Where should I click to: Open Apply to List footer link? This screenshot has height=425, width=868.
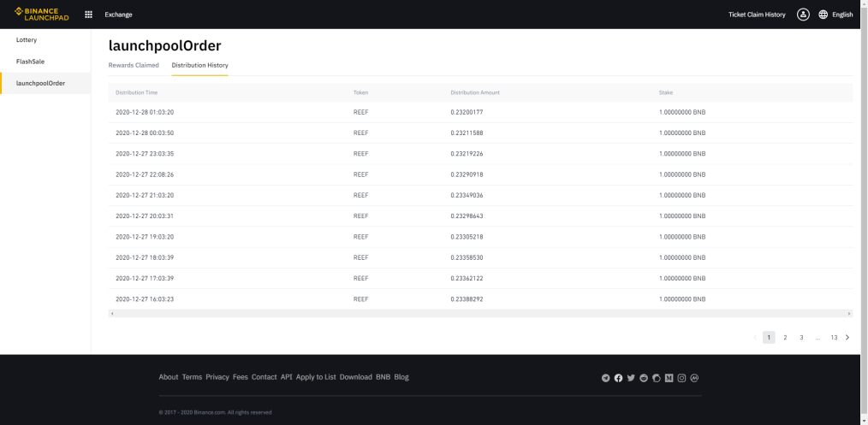pos(316,377)
